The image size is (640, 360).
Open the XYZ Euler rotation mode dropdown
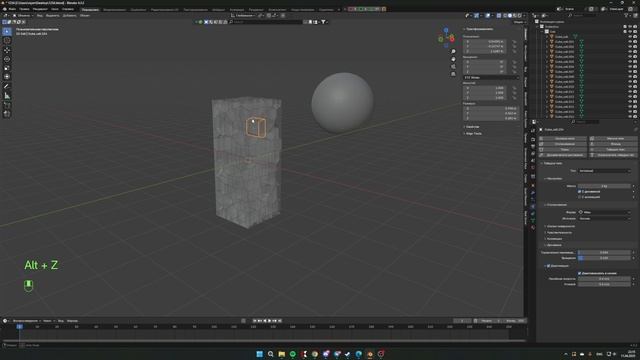[491, 78]
